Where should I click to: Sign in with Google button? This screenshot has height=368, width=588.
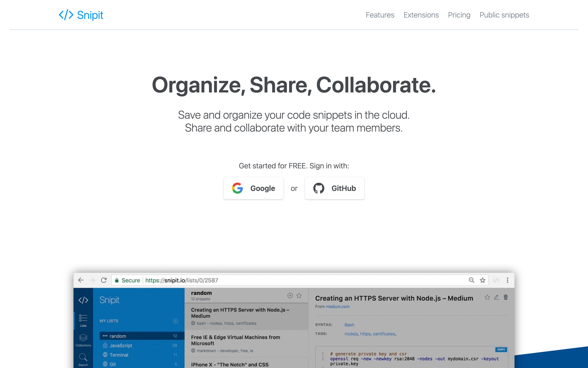[x=253, y=188]
